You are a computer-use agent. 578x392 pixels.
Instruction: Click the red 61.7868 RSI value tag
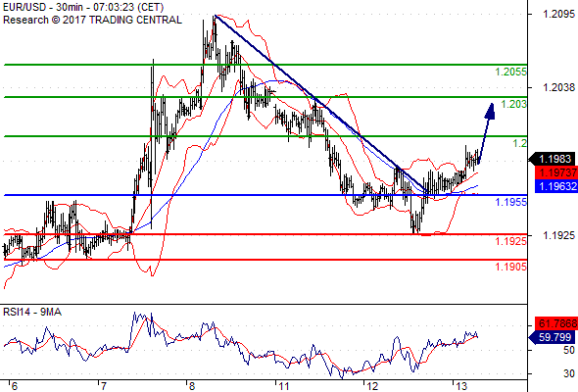[555, 323]
